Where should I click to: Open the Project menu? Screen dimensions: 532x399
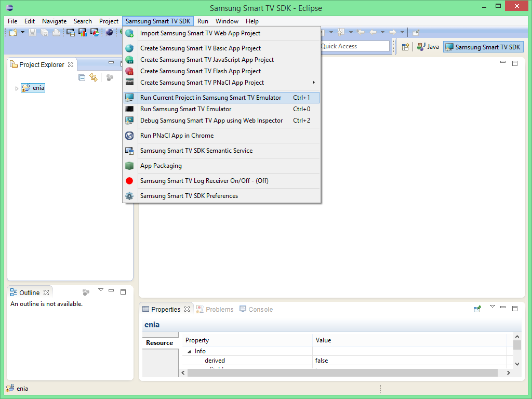coord(109,21)
